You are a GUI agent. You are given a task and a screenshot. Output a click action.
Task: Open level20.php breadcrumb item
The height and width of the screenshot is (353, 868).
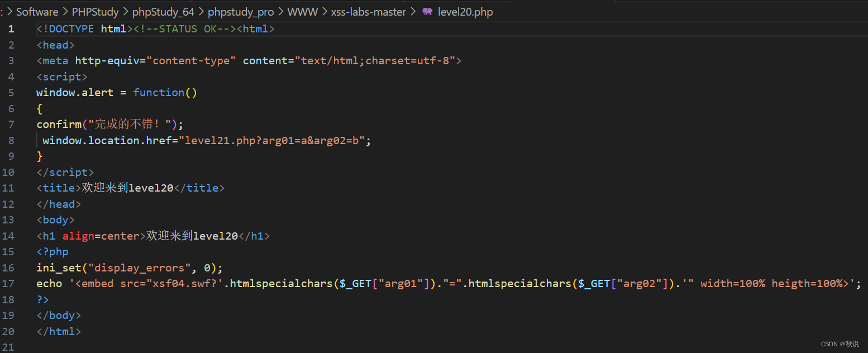click(x=465, y=12)
